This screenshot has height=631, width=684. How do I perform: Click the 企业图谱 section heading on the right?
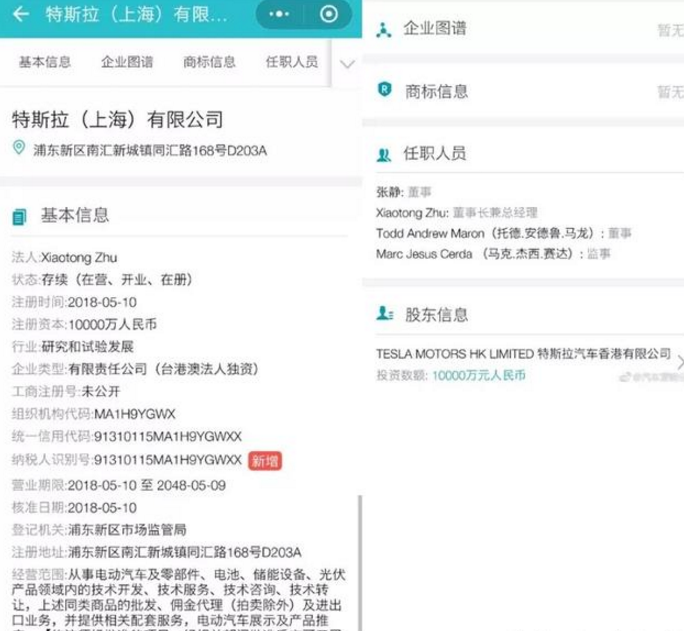click(x=435, y=29)
